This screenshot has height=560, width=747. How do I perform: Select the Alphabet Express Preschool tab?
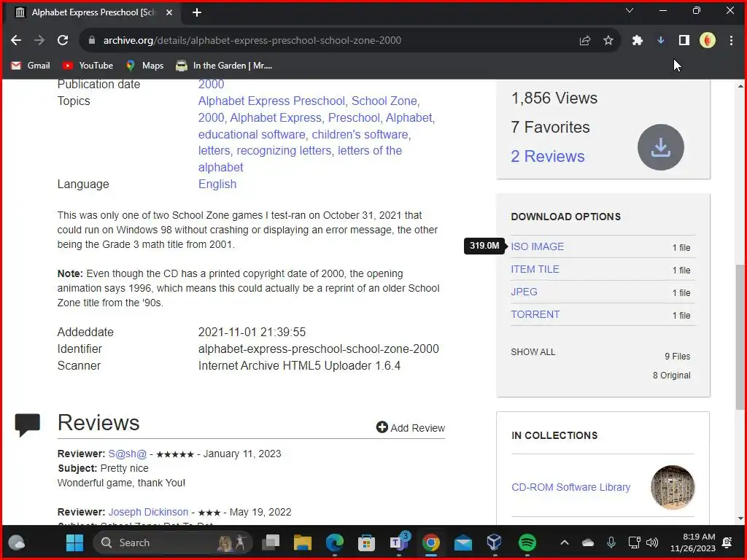pos(93,13)
